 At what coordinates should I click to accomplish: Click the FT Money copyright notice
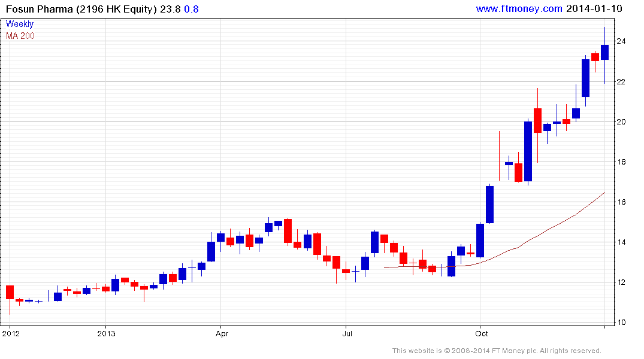tap(497, 351)
